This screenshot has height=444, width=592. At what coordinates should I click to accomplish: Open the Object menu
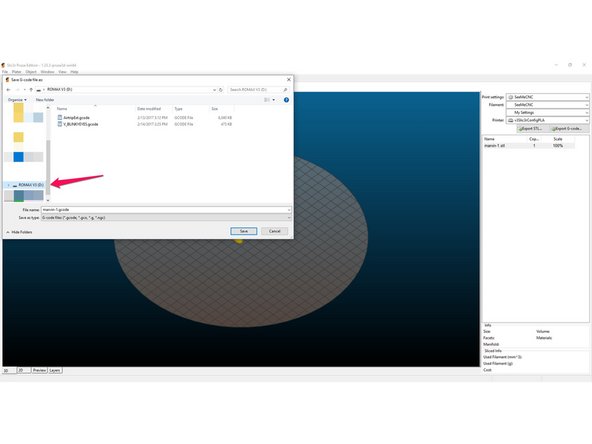pos(31,72)
